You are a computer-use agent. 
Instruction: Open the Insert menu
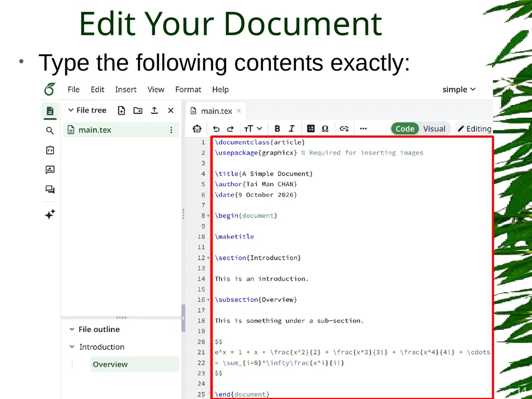(126, 89)
